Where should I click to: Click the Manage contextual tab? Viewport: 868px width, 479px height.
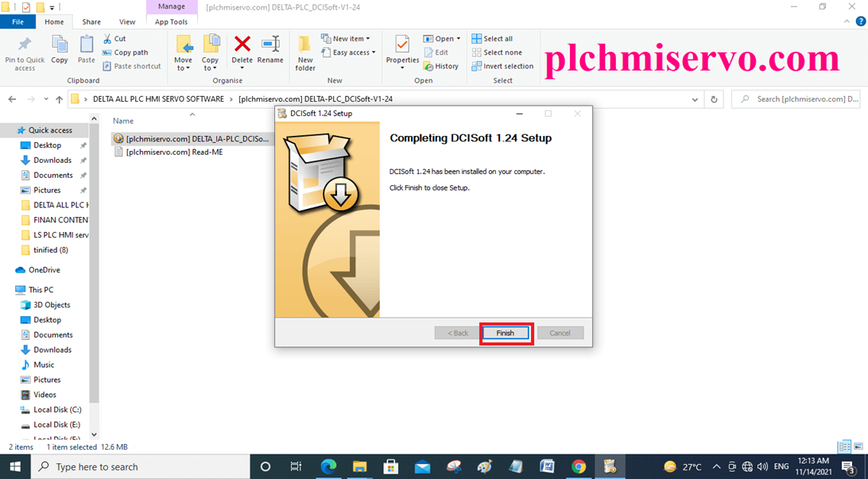click(x=171, y=6)
